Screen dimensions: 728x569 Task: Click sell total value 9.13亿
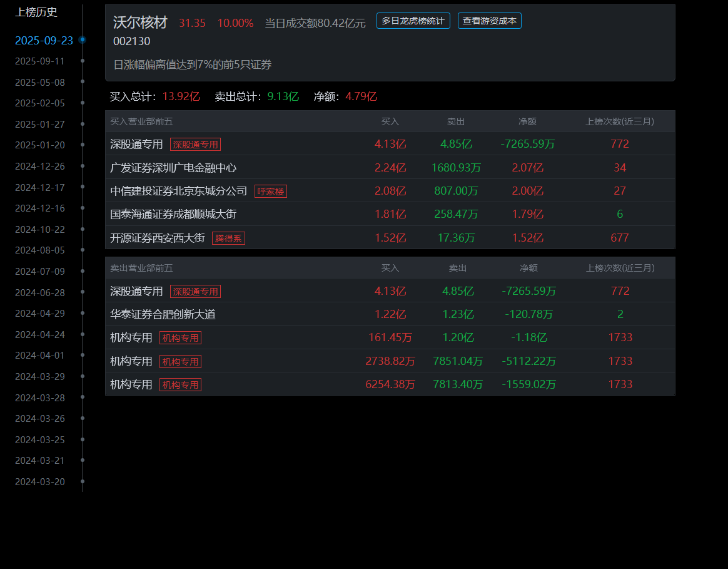click(283, 96)
